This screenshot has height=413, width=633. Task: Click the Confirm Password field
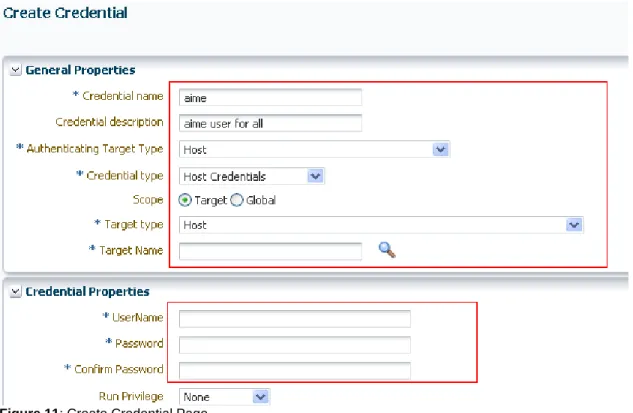[x=295, y=371]
